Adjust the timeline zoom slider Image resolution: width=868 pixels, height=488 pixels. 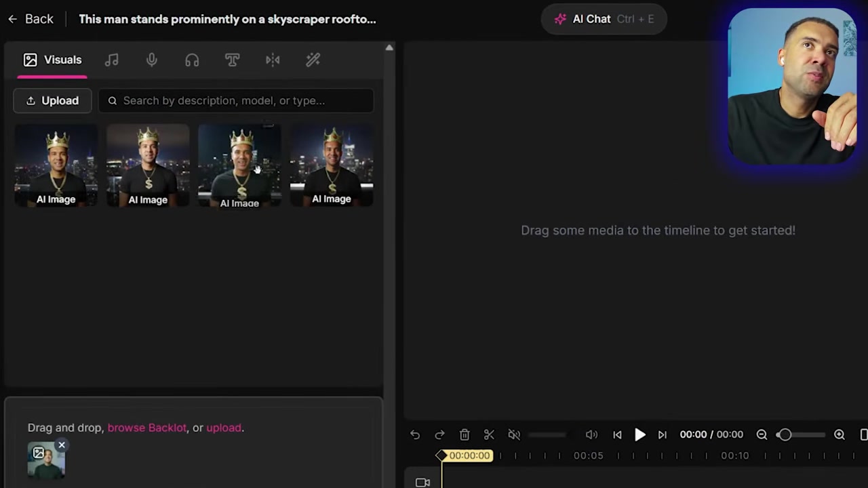pyautogui.click(x=801, y=434)
